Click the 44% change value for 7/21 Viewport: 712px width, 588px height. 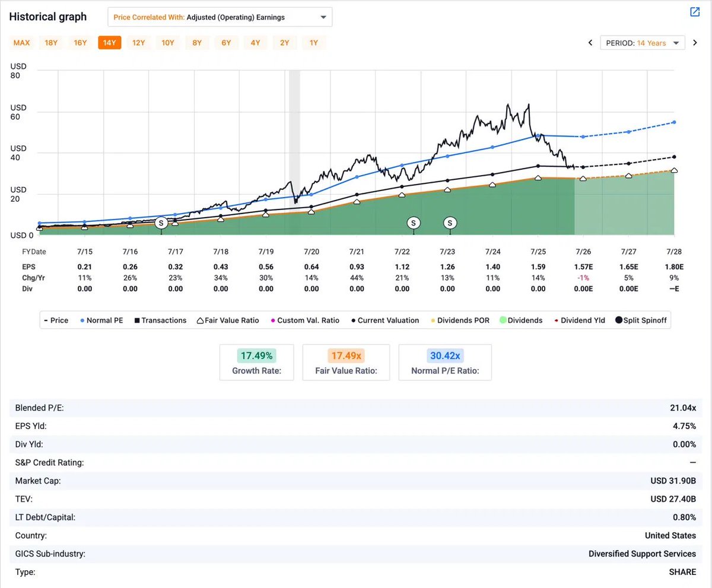[357, 278]
